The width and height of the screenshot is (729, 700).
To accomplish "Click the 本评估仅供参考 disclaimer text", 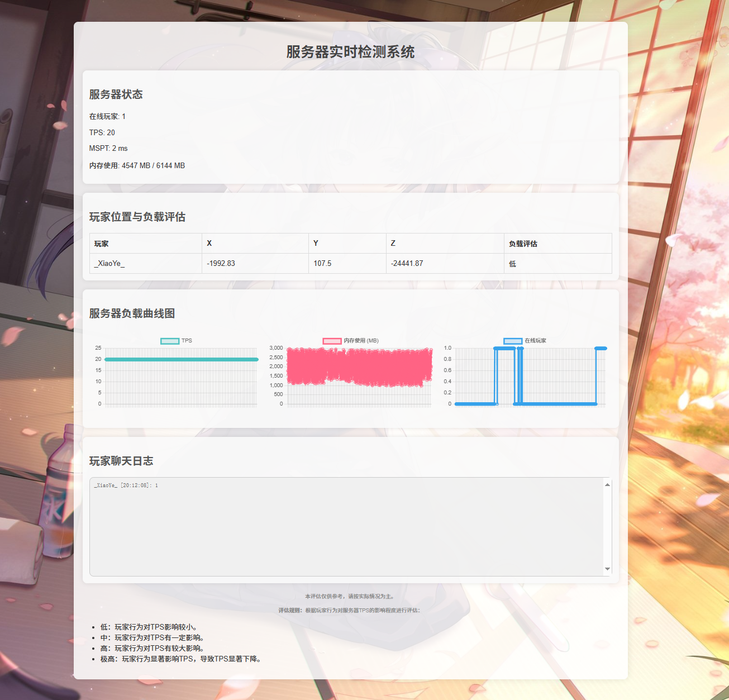I will (351, 597).
